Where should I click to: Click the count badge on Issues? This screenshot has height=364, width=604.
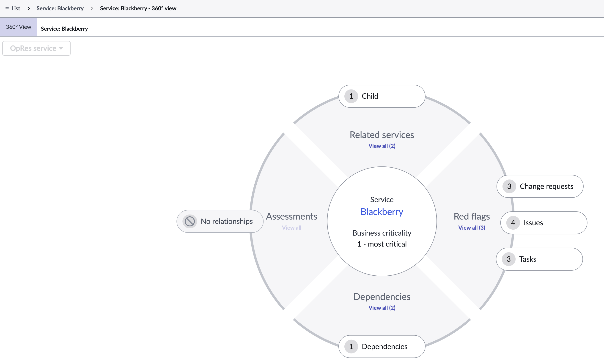click(x=513, y=223)
